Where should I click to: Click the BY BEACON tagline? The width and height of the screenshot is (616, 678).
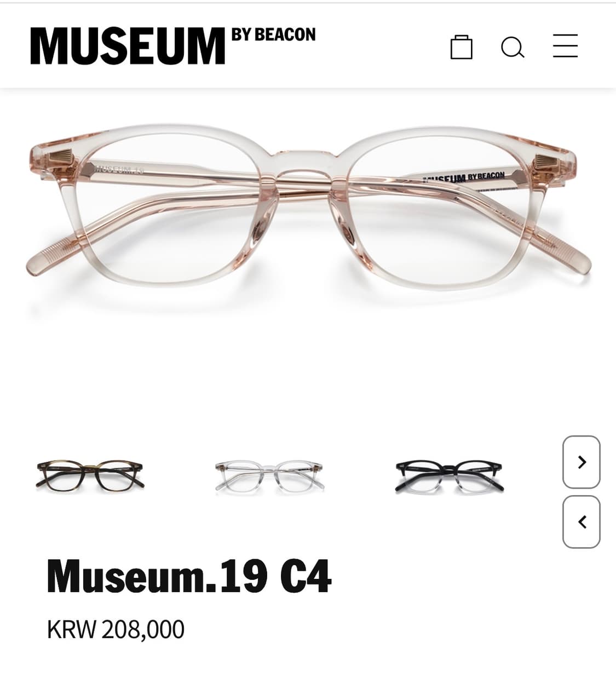tap(273, 35)
